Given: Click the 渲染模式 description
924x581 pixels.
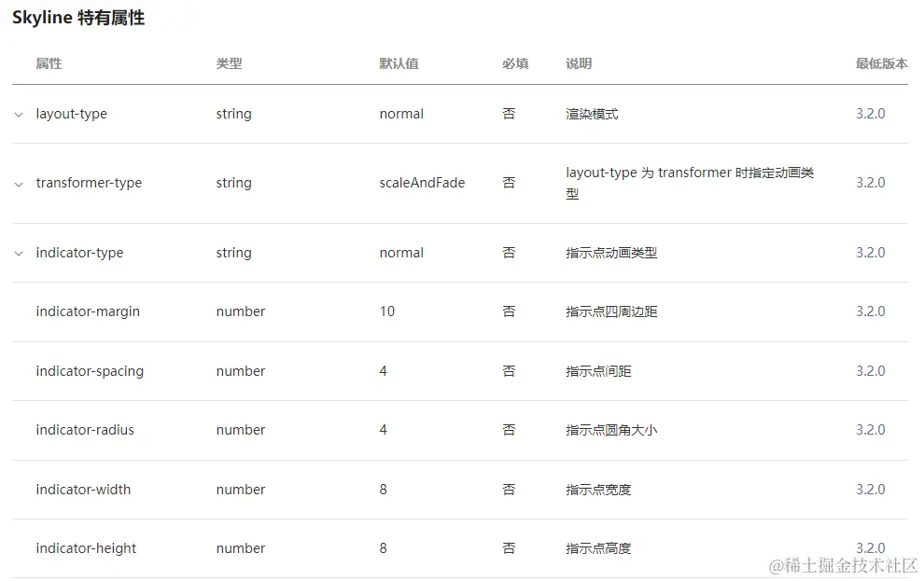Looking at the screenshot, I should [592, 114].
